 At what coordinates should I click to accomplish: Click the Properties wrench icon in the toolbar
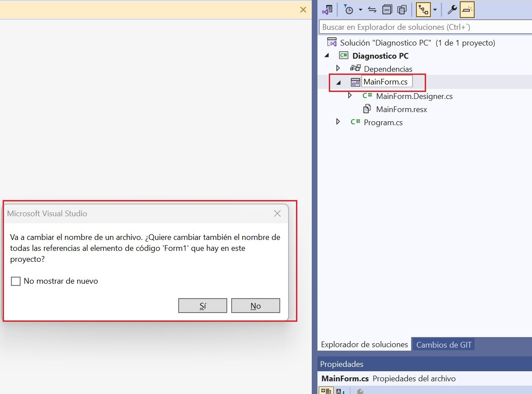[x=452, y=9]
